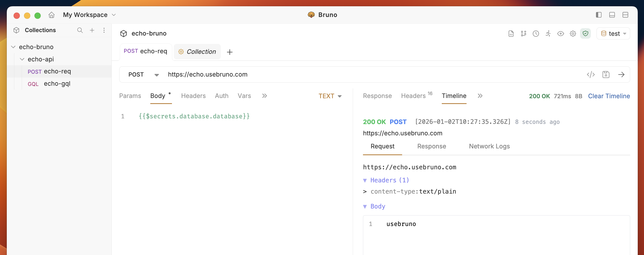The width and height of the screenshot is (644, 255).
Task: Open the git branch icon
Action: (x=523, y=33)
